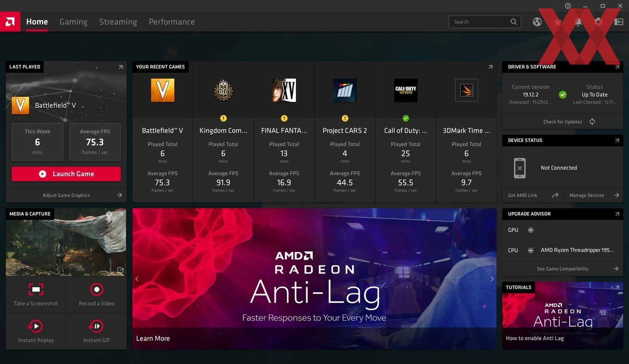Screen dimensions: 629x364
Task: Open the web browser globe icon
Action: [537, 22]
